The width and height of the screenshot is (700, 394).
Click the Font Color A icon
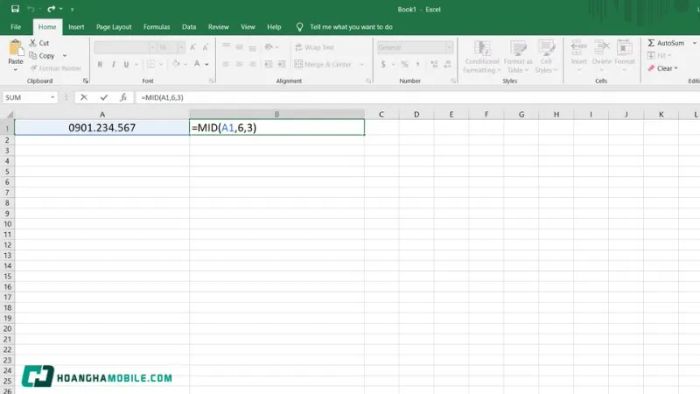[197, 64]
